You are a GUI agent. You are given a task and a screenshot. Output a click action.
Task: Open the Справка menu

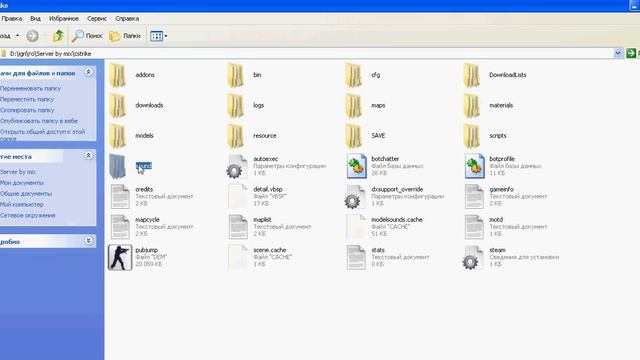(127, 18)
